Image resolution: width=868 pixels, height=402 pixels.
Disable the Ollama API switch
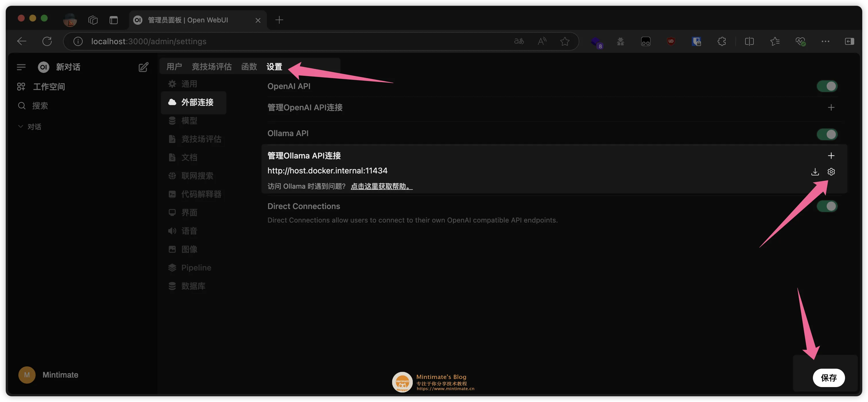tap(827, 134)
